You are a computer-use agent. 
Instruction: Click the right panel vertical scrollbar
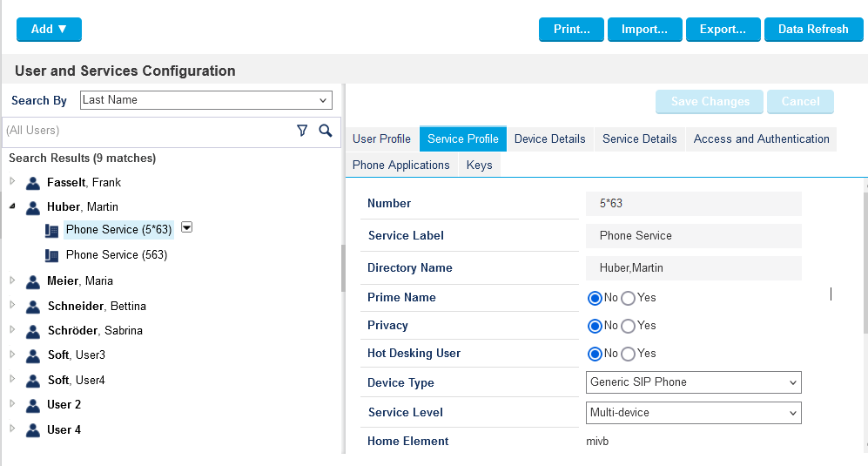(865, 261)
